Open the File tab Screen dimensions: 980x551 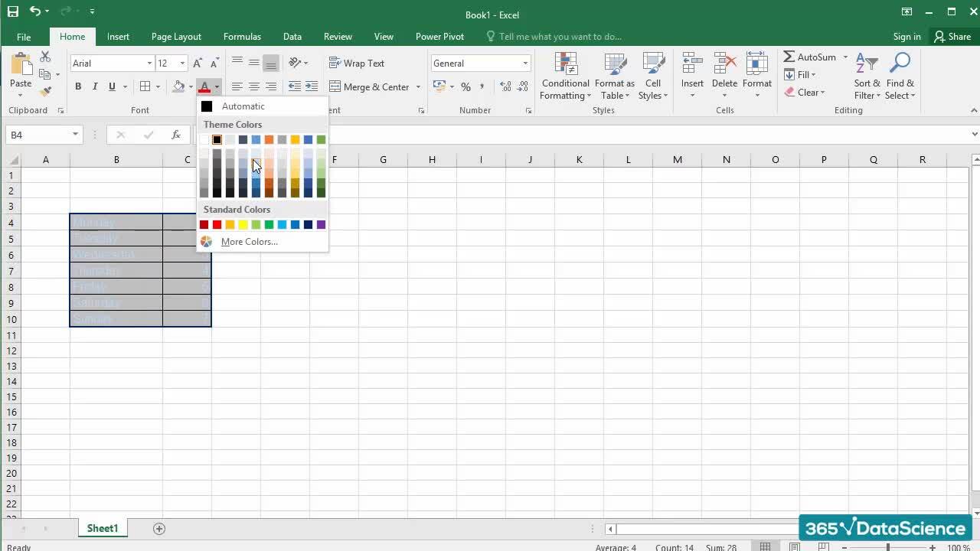click(x=24, y=36)
